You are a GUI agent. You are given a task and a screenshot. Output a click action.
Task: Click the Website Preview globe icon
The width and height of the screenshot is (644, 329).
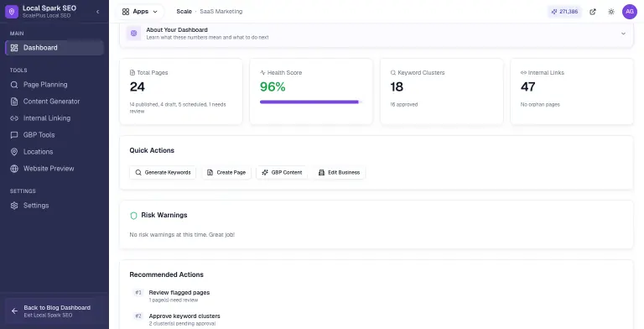14,169
